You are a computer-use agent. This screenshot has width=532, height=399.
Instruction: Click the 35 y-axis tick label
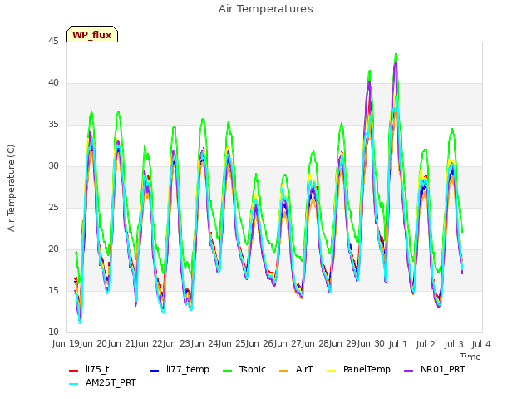(53, 125)
